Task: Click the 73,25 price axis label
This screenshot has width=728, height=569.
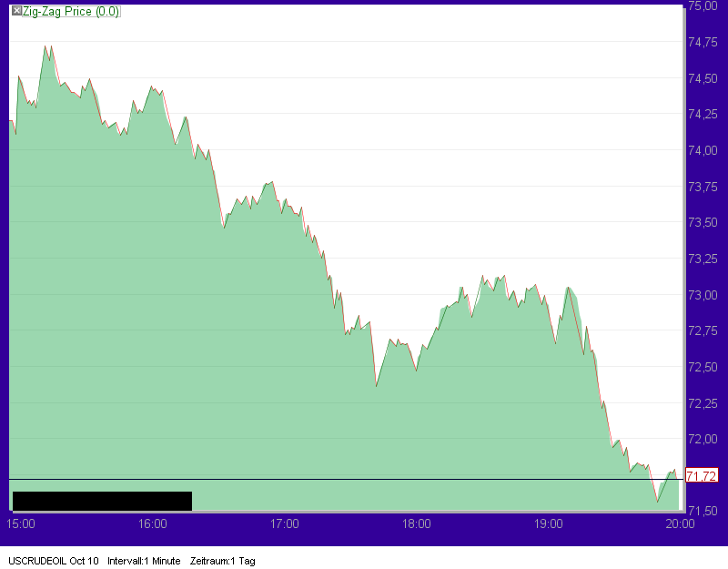Action: tap(703, 259)
